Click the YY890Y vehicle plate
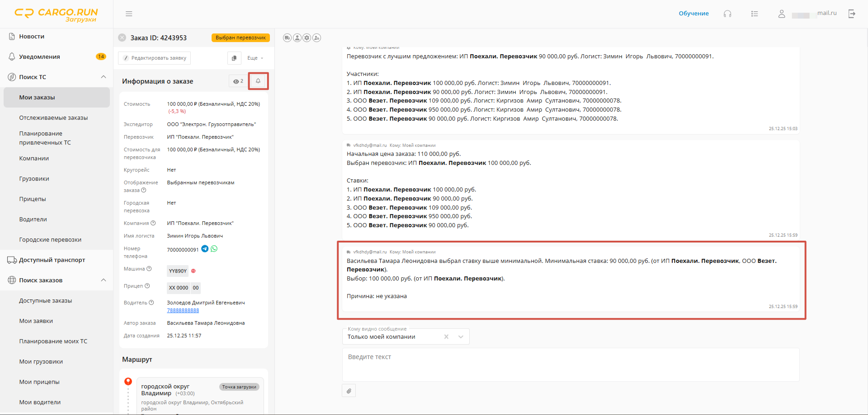Image resolution: width=868 pixels, height=415 pixels. [178, 271]
